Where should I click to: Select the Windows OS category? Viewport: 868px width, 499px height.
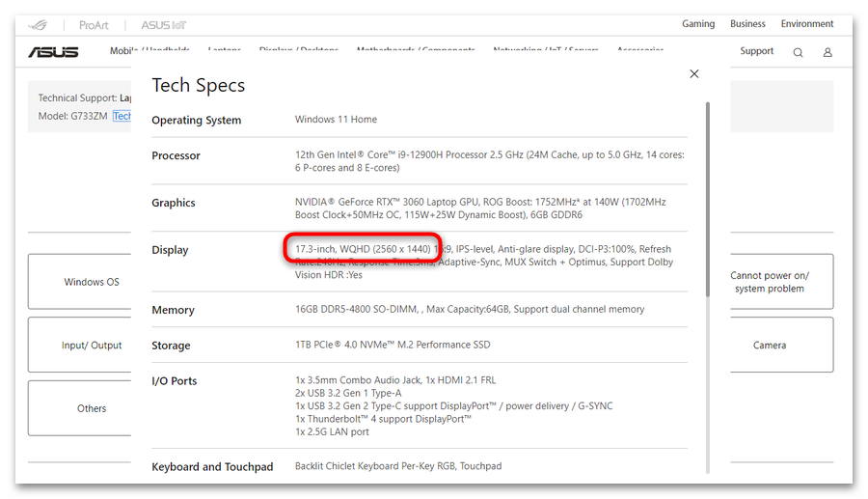[x=80, y=281]
